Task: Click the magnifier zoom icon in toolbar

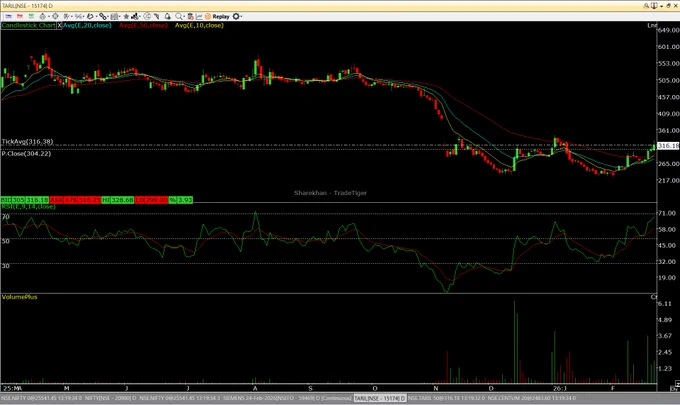Action: [179, 16]
